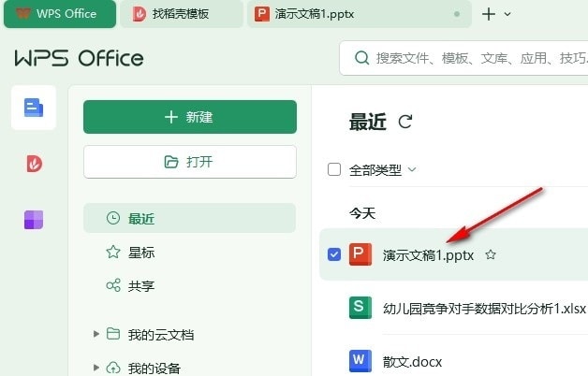Click file name 幼儿园竞争对手数据对比分析1.xlsx
The image size is (588, 376).
tap(484, 309)
